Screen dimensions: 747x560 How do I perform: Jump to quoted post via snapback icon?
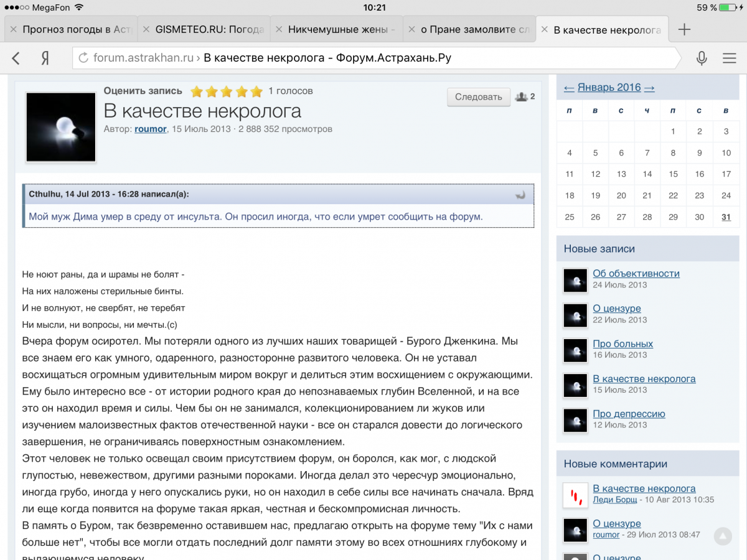[x=521, y=195]
